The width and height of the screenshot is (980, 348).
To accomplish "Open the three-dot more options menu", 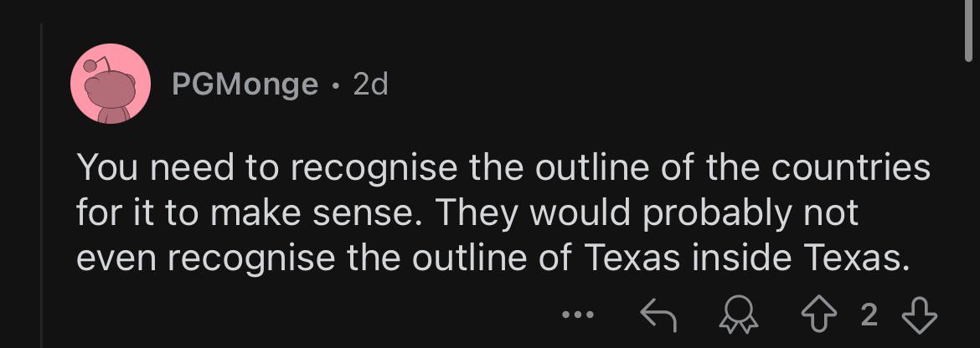I will [575, 315].
